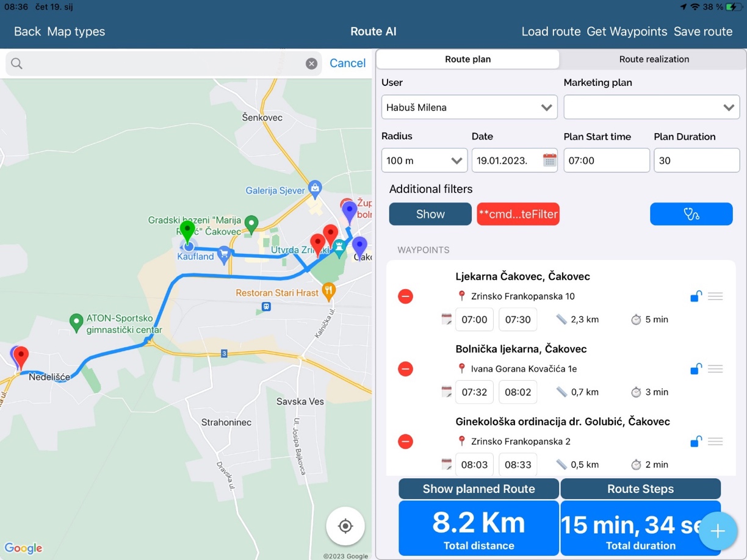Tap the green start marker on map
This screenshot has height=560, width=747.
point(187,232)
